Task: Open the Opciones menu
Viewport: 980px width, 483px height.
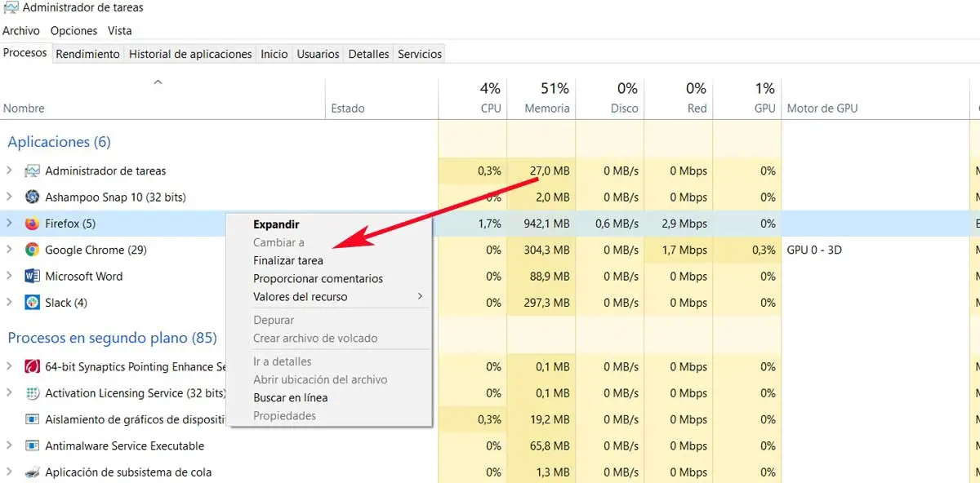Action: 73,30
